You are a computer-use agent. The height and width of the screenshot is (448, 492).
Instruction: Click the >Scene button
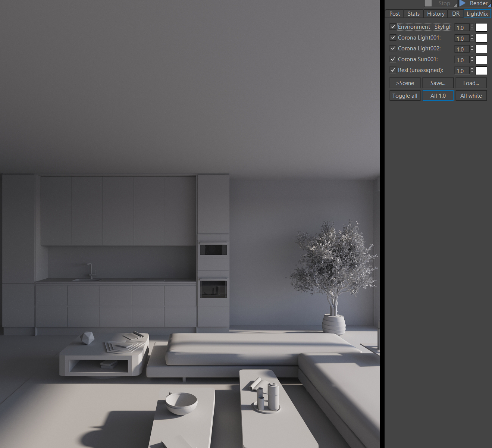coord(405,83)
